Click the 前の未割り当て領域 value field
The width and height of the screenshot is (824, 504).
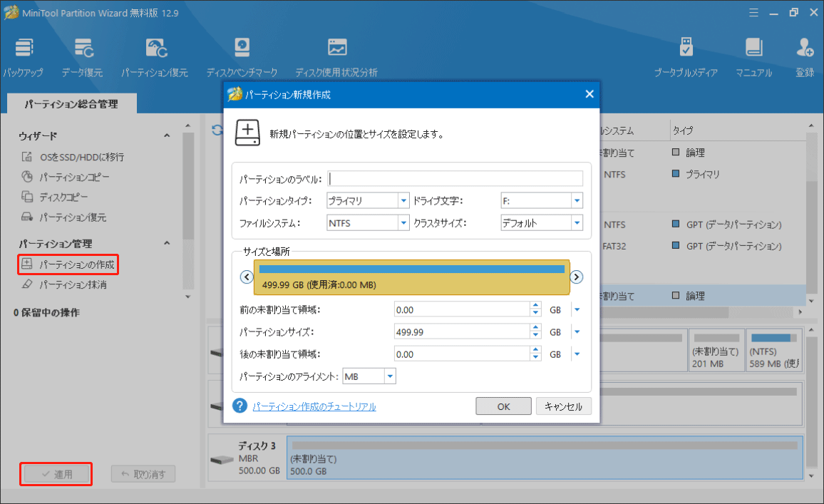point(462,309)
